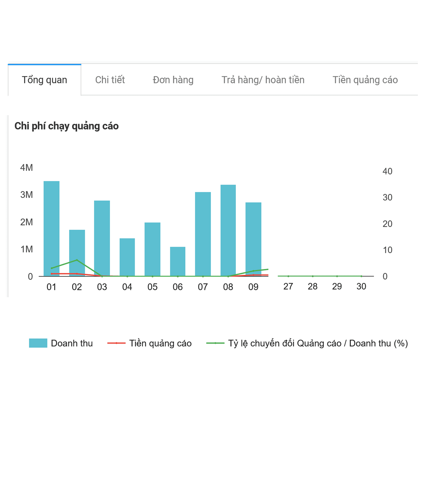Open the Tiền quảng cáo tab
The width and height of the screenshot is (429, 504).
point(365,80)
